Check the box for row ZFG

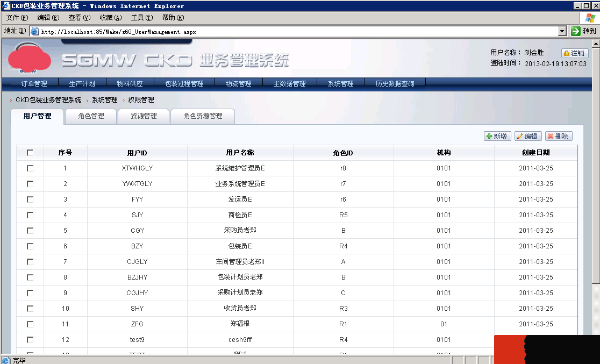(x=30, y=324)
